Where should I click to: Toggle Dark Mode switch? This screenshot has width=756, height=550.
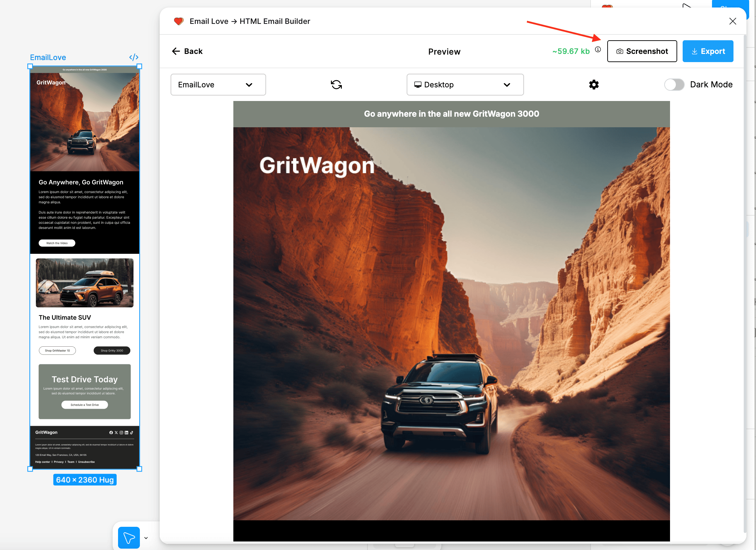point(674,85)
